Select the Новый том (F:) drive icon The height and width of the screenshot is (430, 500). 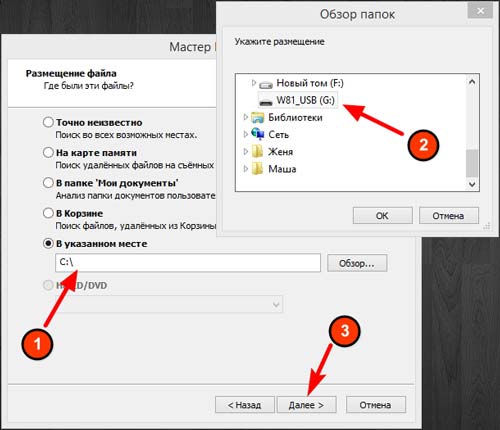266,84
